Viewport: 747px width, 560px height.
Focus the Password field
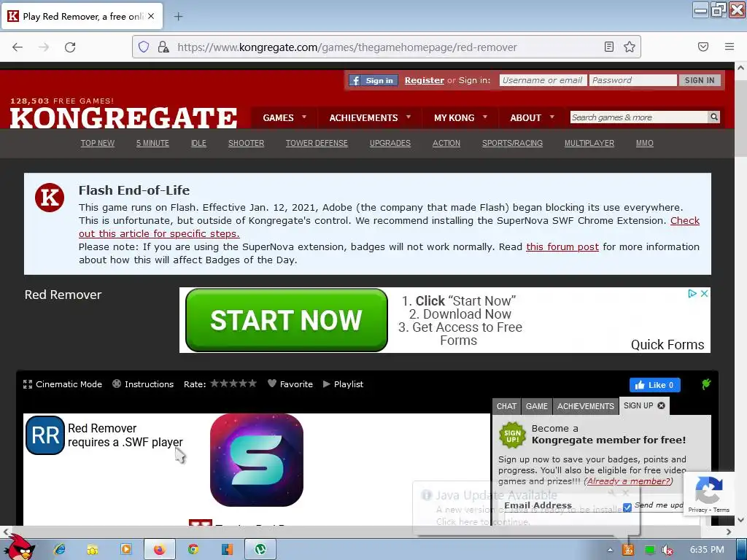pos(632,80)
